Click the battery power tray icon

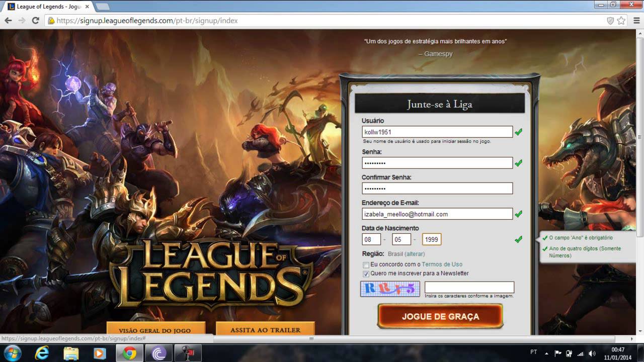click(569, 353)
